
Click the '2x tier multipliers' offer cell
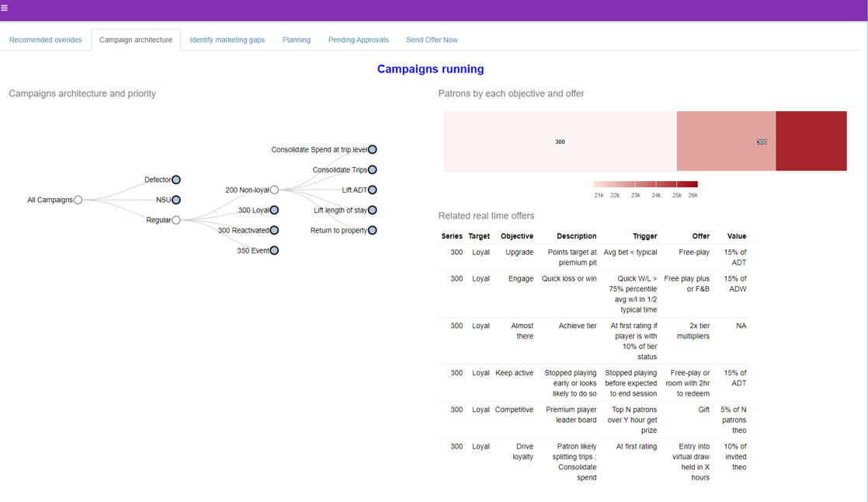click(x=693, y=331)
